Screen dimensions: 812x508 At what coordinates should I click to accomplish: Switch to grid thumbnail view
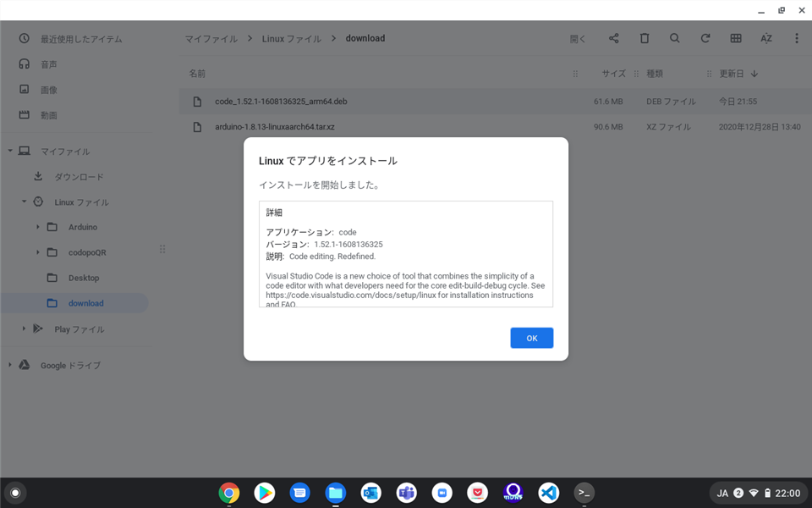pos(735,38)
